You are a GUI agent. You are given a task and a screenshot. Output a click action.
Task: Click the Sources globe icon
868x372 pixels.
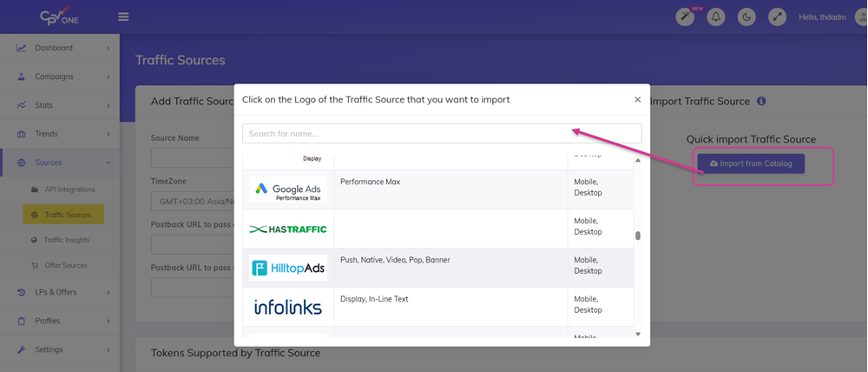click(21, 163)
